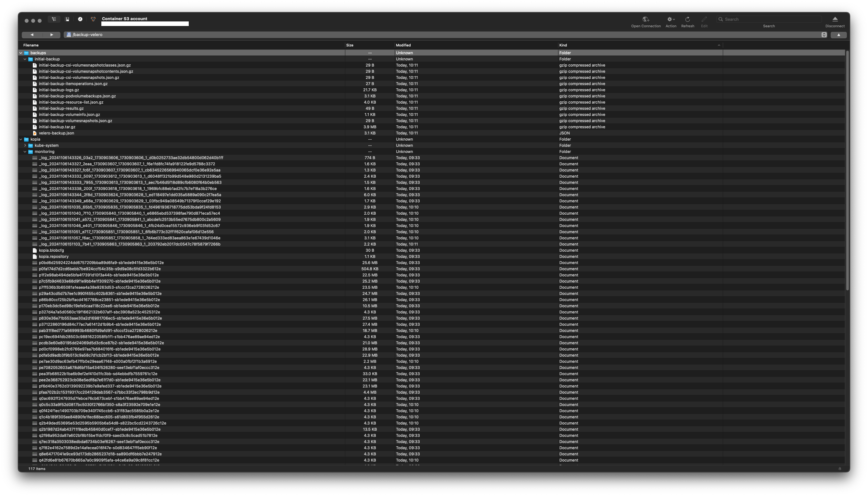Screen dimensions: 868x496
Task: Go back to previous folder
Action: 32,35
